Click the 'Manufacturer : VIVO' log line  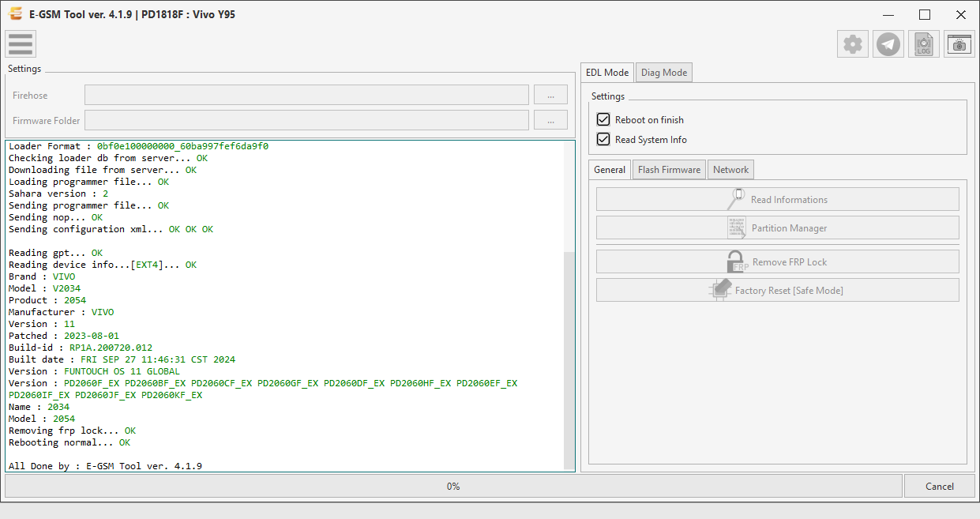point(62,312)
